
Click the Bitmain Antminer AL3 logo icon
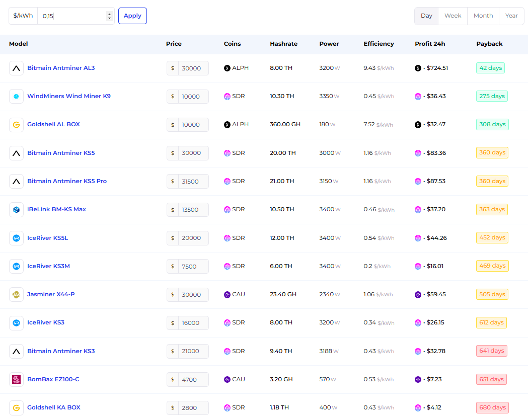(16, 68)
